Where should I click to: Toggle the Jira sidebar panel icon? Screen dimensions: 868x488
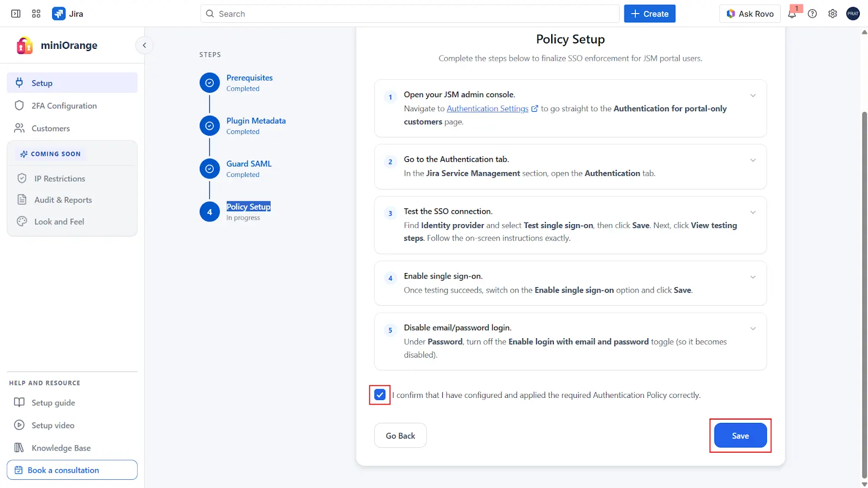point(16,14)
